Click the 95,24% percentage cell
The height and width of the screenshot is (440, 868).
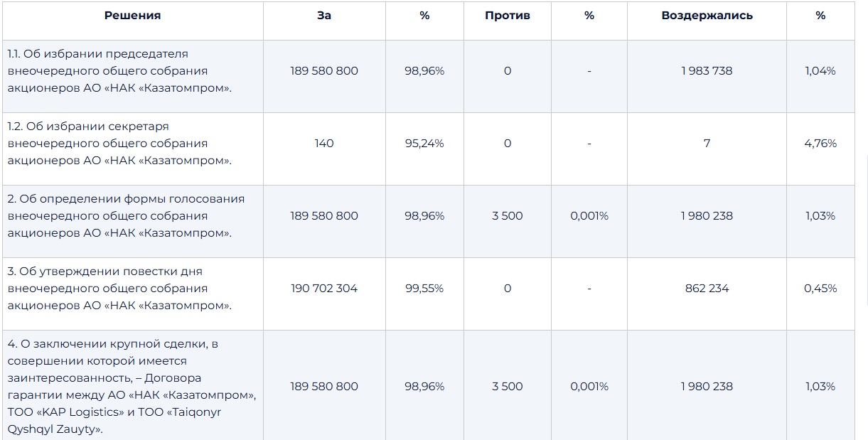424,144
